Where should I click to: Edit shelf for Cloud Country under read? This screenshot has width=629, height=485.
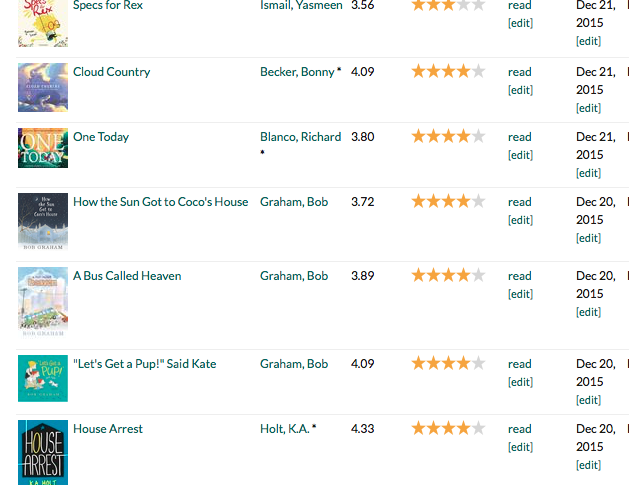pos(520,90)
